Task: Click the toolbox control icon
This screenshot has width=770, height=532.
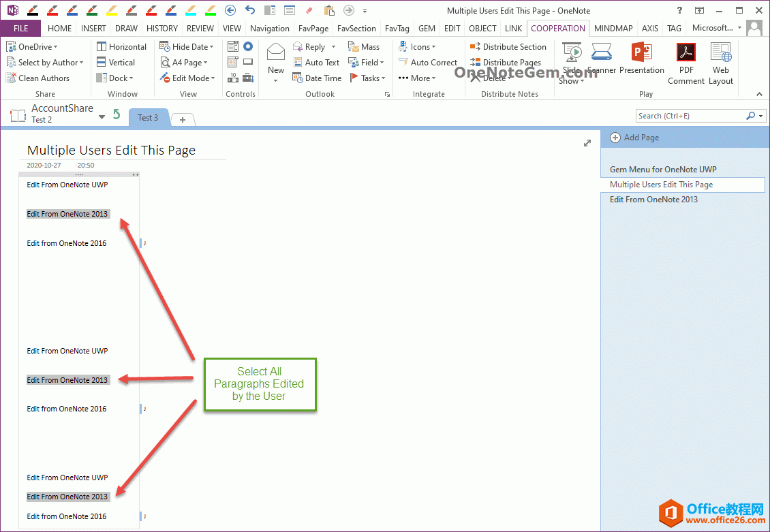Action: [x=248, y=78]
